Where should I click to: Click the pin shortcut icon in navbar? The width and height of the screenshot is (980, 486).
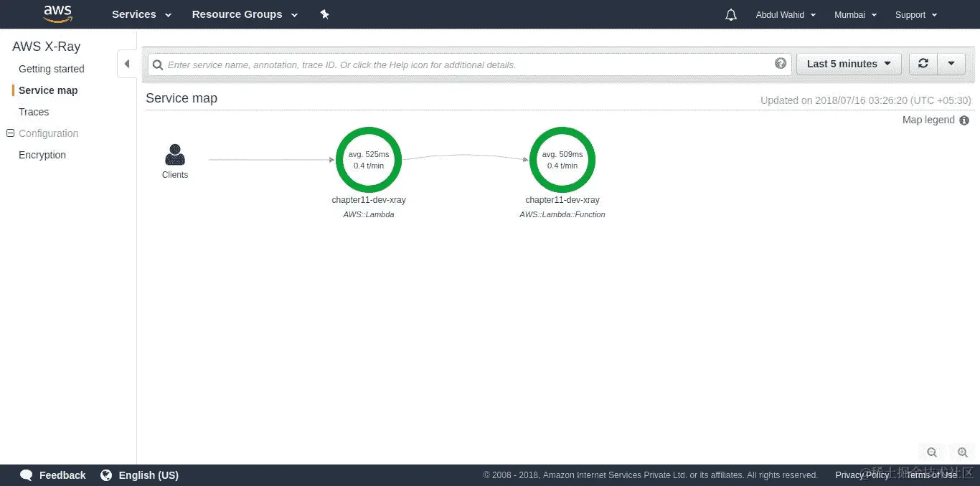coord(324,14)
